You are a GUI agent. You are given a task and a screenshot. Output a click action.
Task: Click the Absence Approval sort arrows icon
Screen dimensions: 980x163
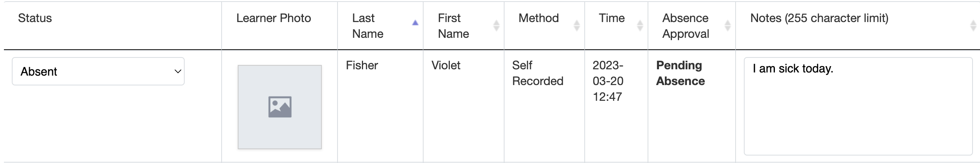727,26
